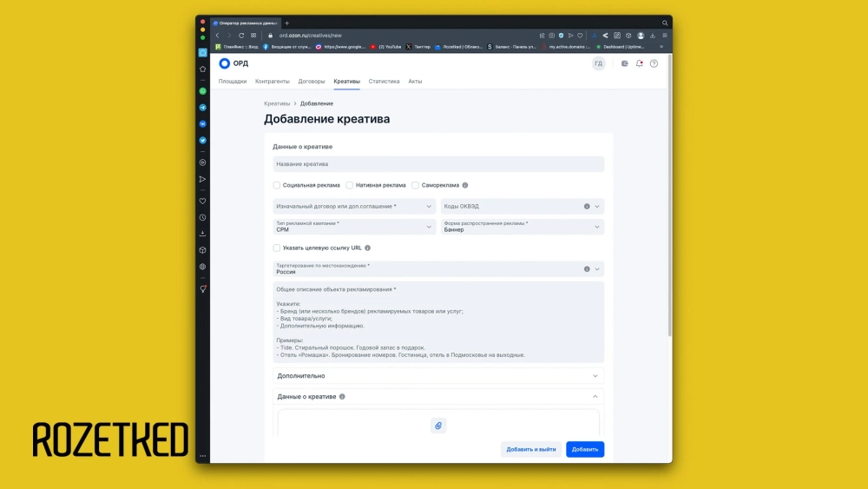Viewport: 868px width, 489px height.
Task: Open Telegram in the browser sidebar
Action: tap(203, 108)
